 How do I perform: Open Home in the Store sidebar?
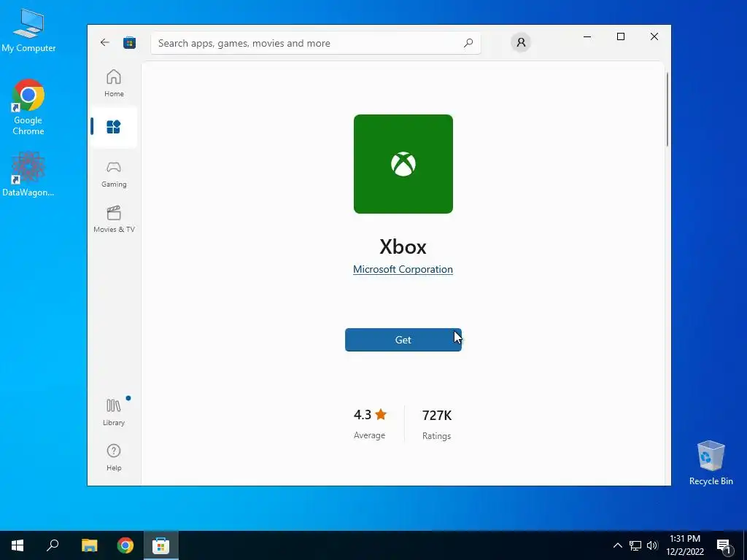click(114, 83)
